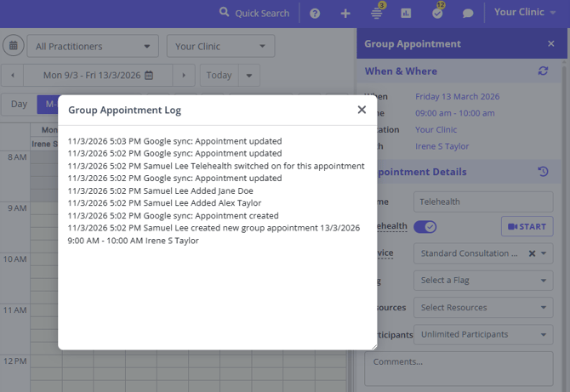Close the Group Appointment Log dialog
This screenshot has height=392, width=570.
click(x=362, y=110)
